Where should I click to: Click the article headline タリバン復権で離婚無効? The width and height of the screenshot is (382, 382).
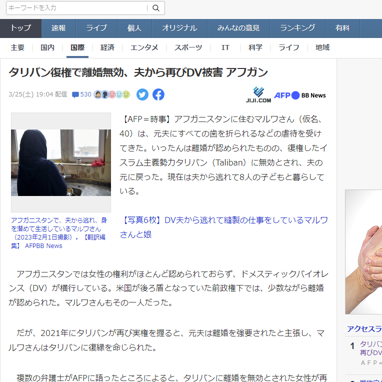138,72
